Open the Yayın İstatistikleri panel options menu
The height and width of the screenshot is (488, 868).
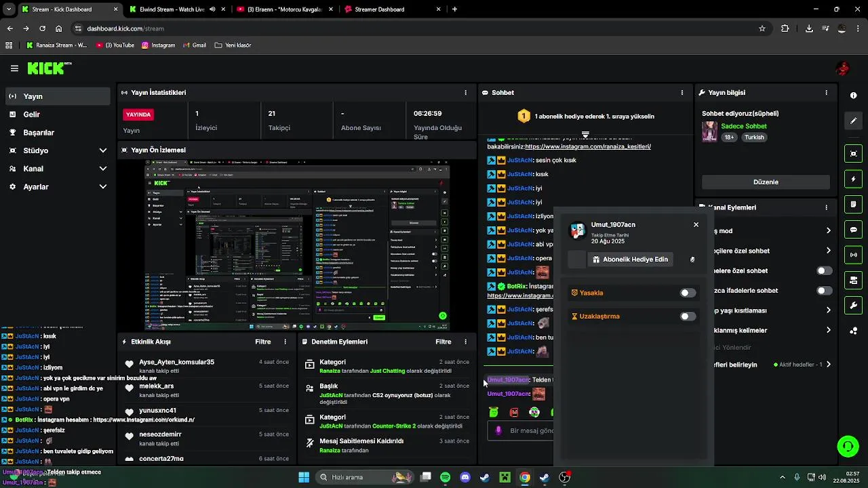coord(465,93)
